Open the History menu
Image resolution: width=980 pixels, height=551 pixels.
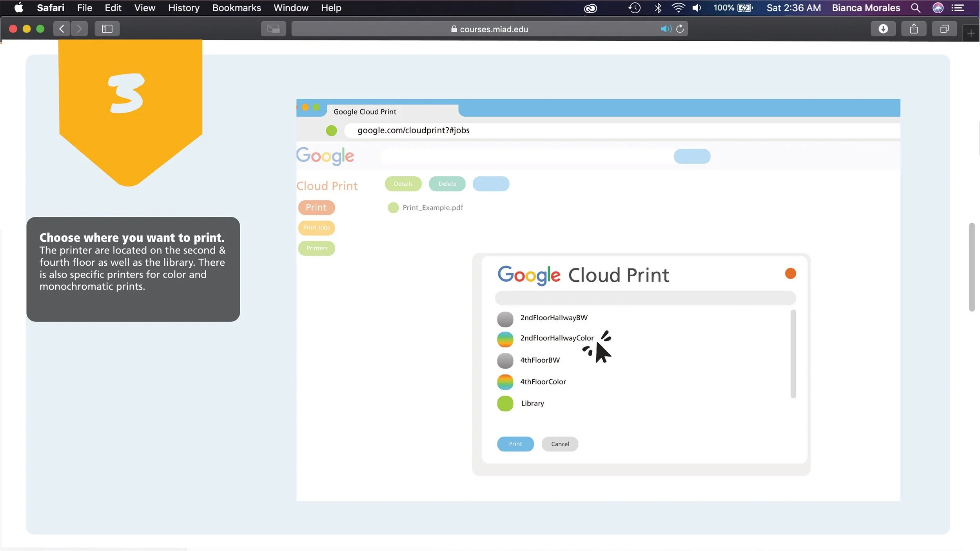183,8
